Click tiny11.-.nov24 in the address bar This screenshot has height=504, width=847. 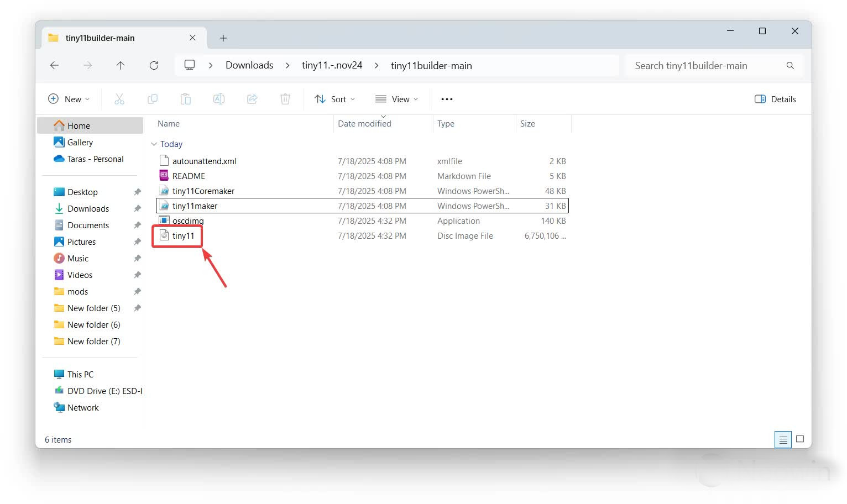[x=332, y=65]
